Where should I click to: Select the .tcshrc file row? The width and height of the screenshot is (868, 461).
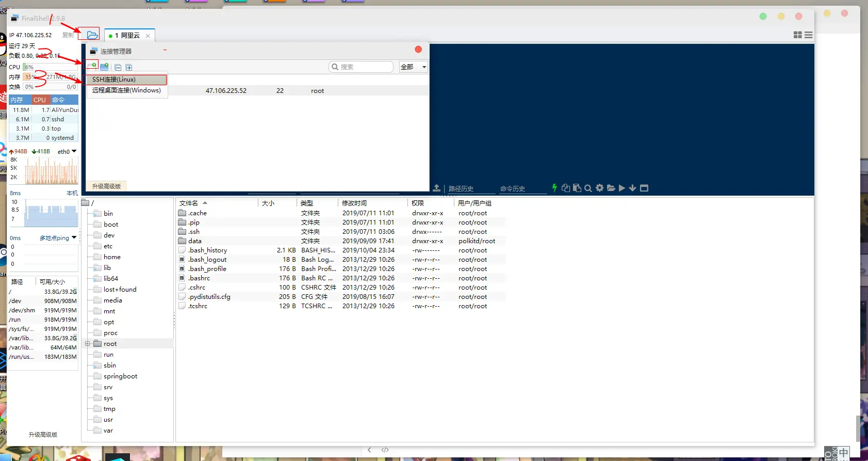341,306
